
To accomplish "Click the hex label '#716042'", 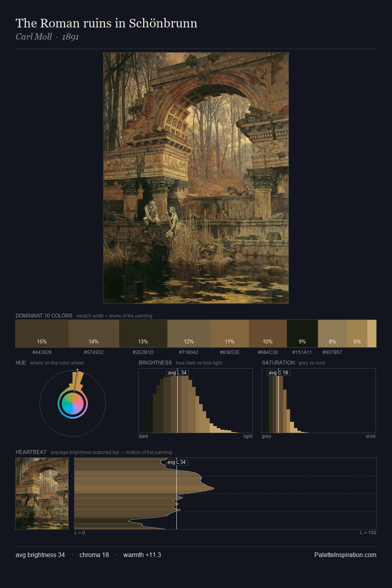I will [x=189, y=352].
